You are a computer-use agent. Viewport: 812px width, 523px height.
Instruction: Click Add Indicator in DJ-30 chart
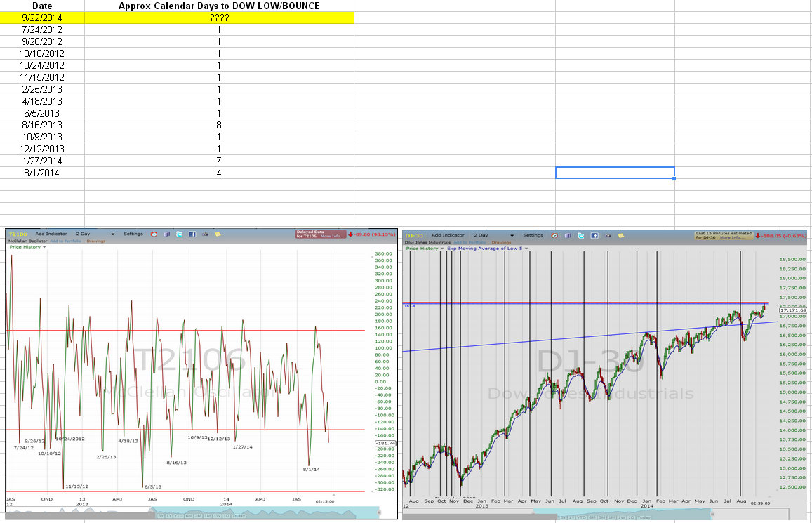(448, 235)
